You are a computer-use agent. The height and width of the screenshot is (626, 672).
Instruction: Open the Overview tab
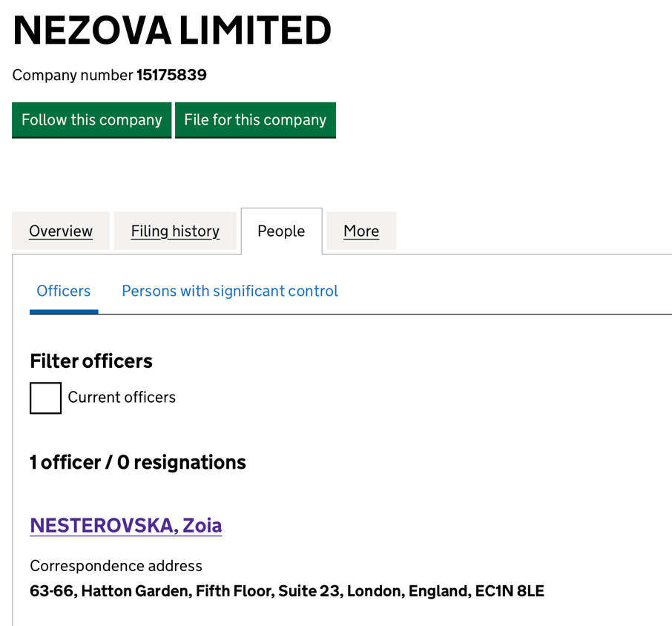click(x=61, y=231)
